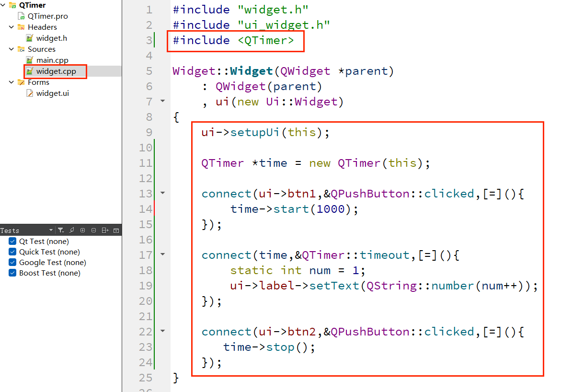
Task: Click the Sources folder icon
Action: tap(21, 49)
